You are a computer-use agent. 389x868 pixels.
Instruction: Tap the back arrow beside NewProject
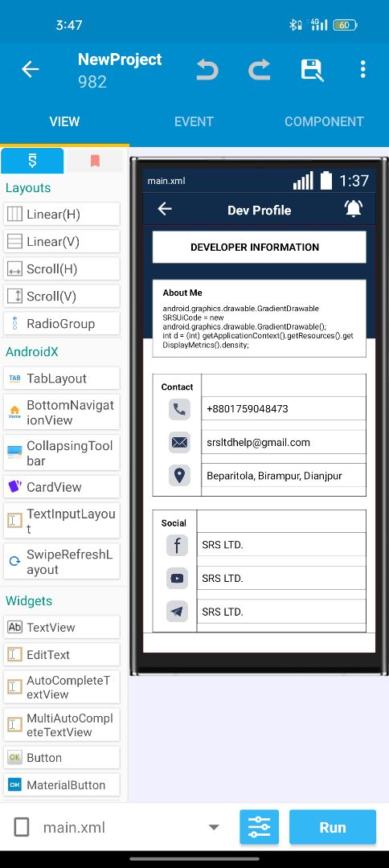[30, 69]
